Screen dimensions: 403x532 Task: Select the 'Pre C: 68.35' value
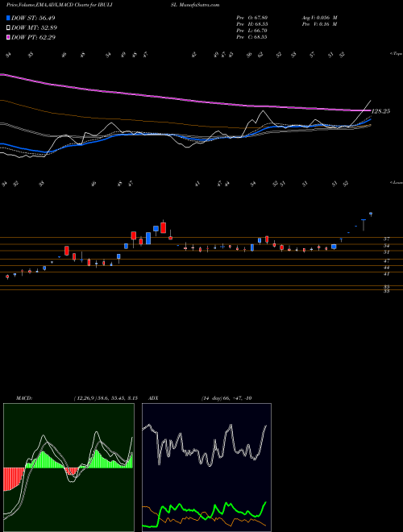click(251, 37)
